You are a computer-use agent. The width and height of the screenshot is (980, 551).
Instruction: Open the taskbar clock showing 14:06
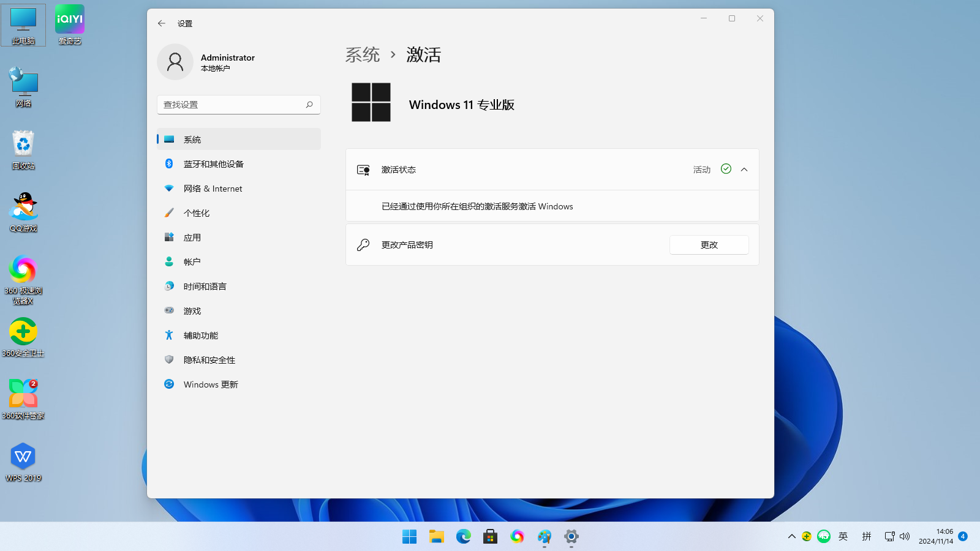tap(936, 536)
